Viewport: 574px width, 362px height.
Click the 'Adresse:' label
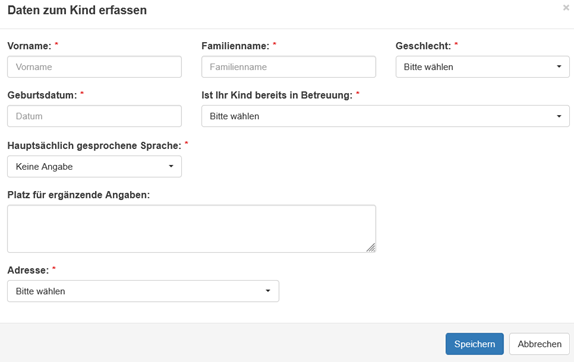pyautogui.click(x=28, y=270)
